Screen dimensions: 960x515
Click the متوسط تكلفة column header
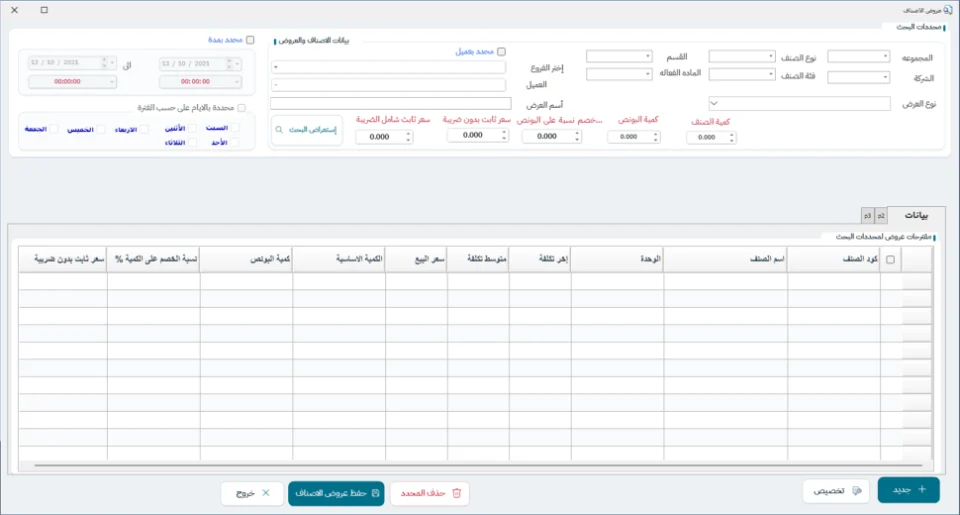pos(478,259)
